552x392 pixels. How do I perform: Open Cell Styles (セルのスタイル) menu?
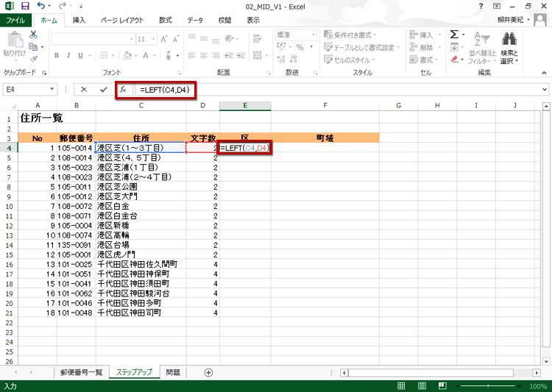[349, 60]
